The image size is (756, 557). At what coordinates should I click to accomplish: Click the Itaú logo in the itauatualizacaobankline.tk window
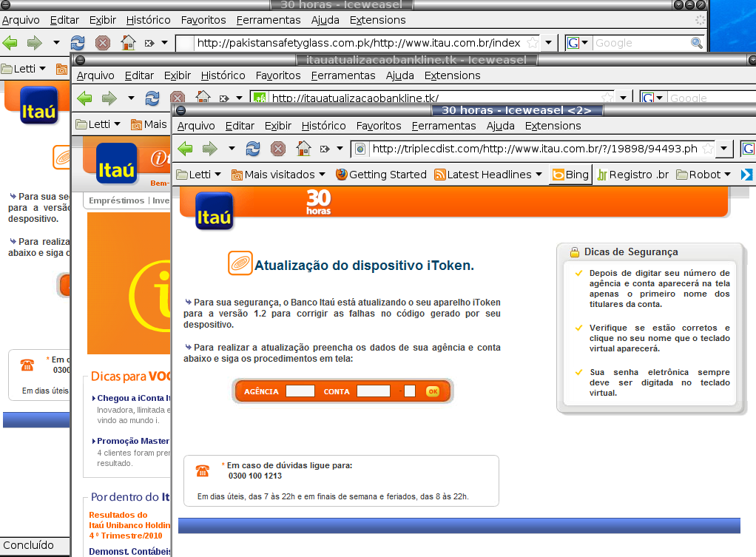click(x=116, y=163)
